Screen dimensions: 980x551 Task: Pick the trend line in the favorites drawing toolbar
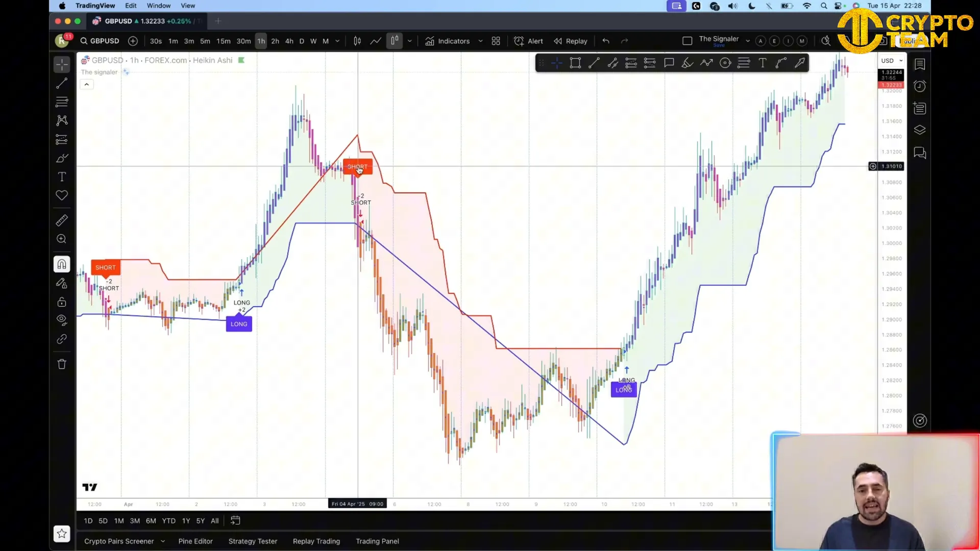pos(594,63)
